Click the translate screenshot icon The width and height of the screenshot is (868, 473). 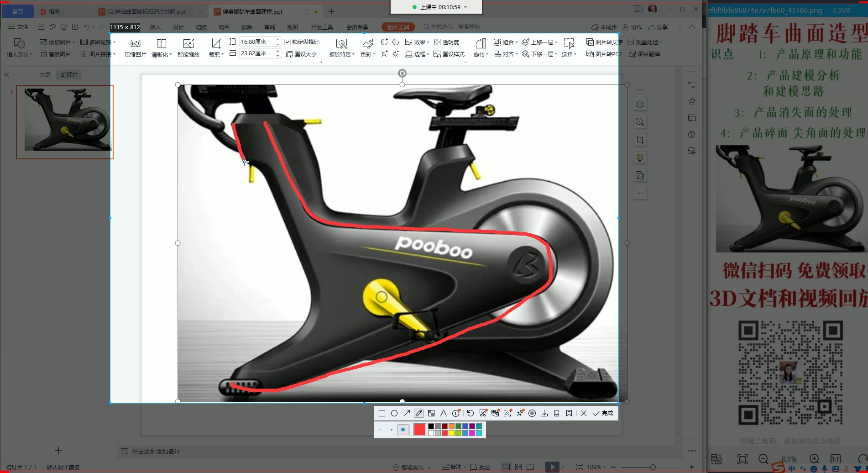tap(495, 413)
